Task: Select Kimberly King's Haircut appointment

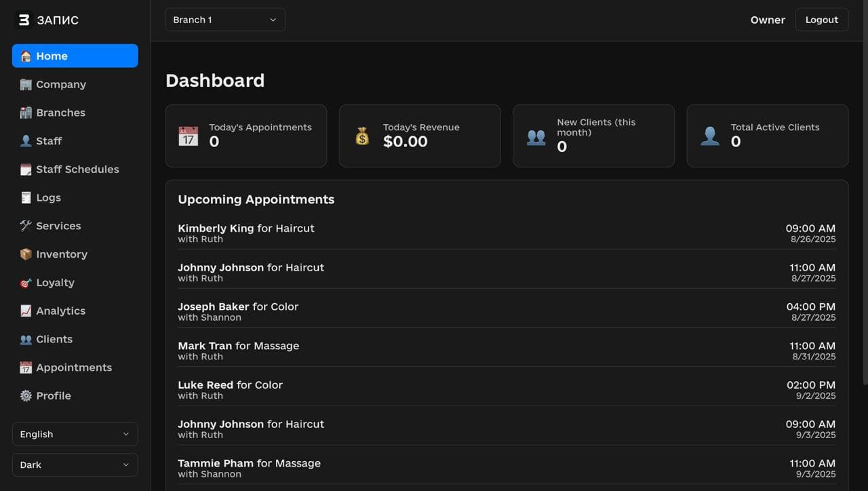Action: point(506,233)
